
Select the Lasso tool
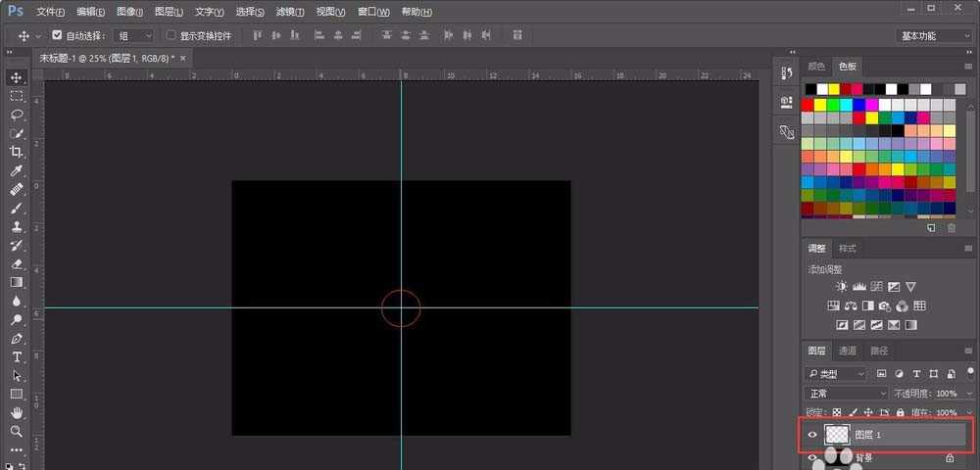tap(17, 115)
